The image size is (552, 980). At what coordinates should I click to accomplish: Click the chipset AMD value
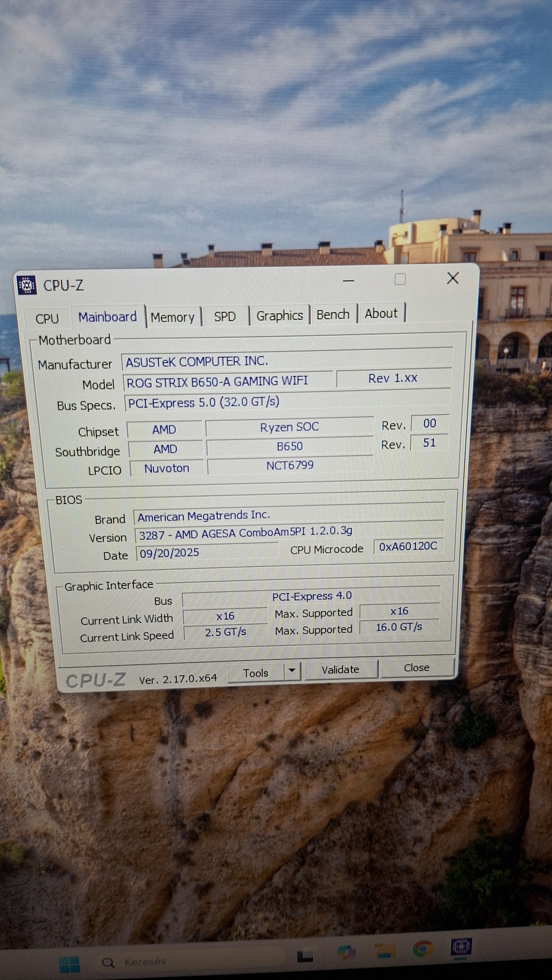pos(165,430)
